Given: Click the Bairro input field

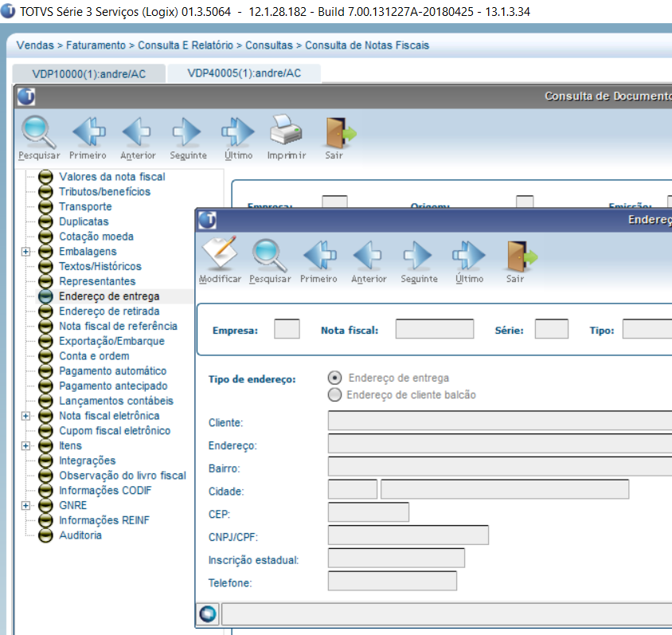Looking at the screenshot, I should pos(500,467).
